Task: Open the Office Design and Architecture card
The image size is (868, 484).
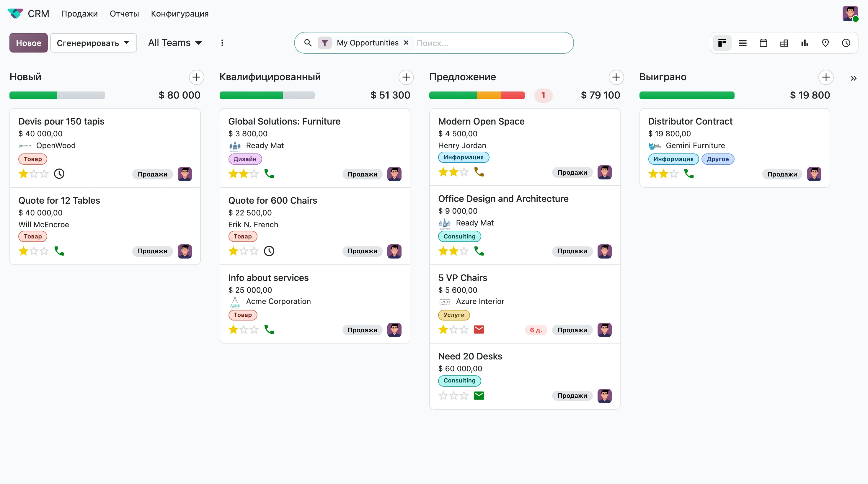Action: (525, 225)
